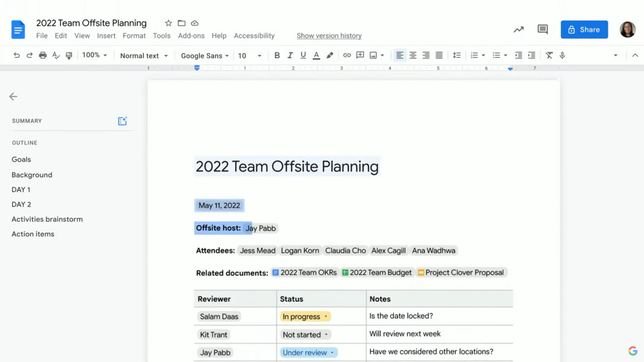This screenshot has width=644, height=362.
Task: Start voice typing with microphone icon
Action: tap(562, 55)
